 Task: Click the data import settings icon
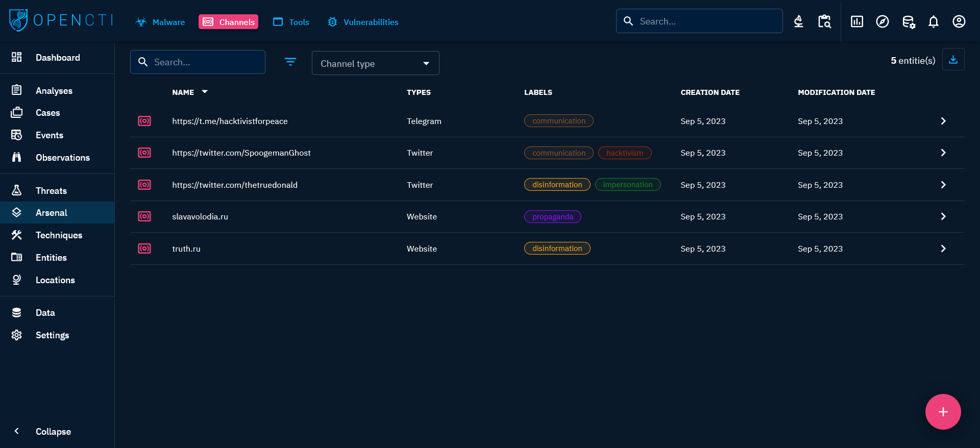(x=908, y=21)
